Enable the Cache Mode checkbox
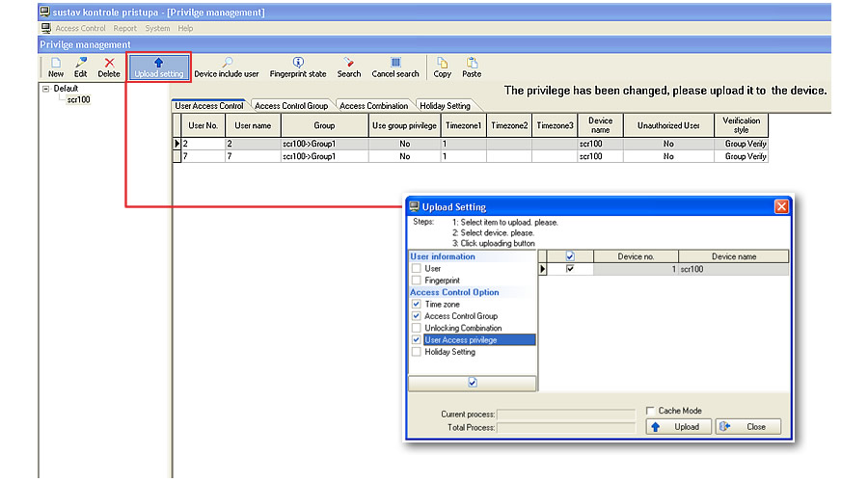Screen dimensions: 868x482 tap(650, 411)
